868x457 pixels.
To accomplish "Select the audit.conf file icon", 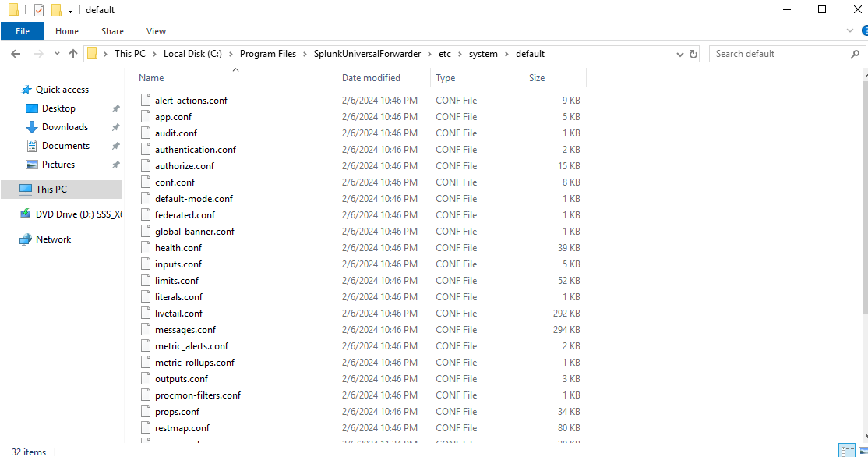I will pyautogui.click(x=146, y=133).
